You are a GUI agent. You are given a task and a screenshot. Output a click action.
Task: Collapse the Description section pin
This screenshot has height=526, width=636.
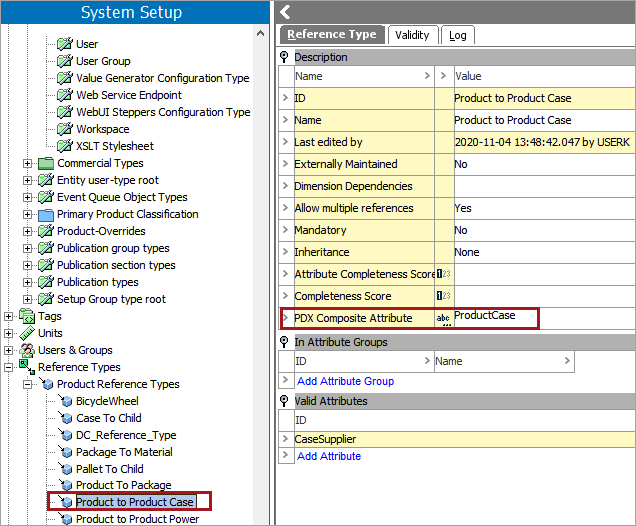point(284,57)
